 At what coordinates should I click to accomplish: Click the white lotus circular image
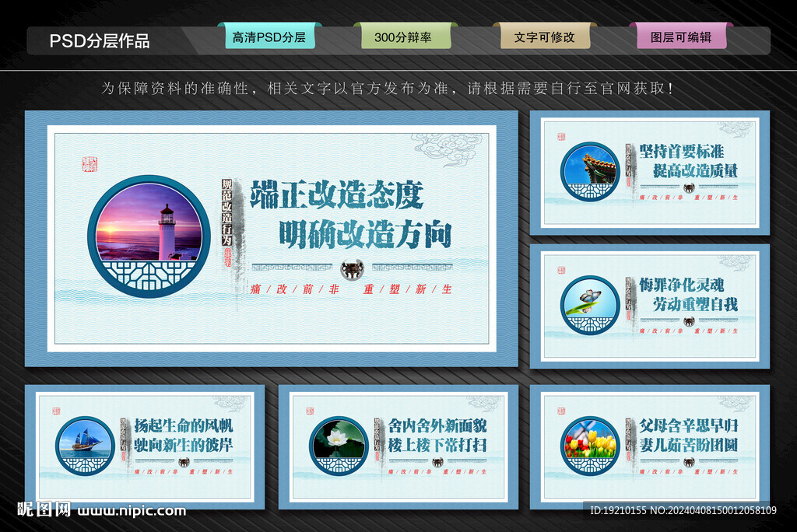(x=339, y=446)
